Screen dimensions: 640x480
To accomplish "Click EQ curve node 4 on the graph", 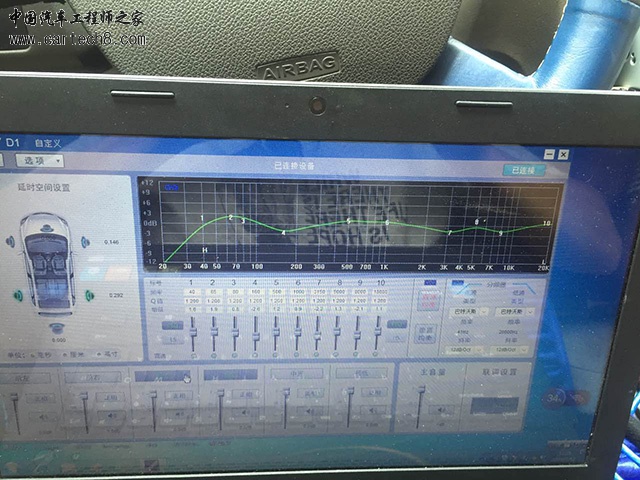I will (284, 232).
